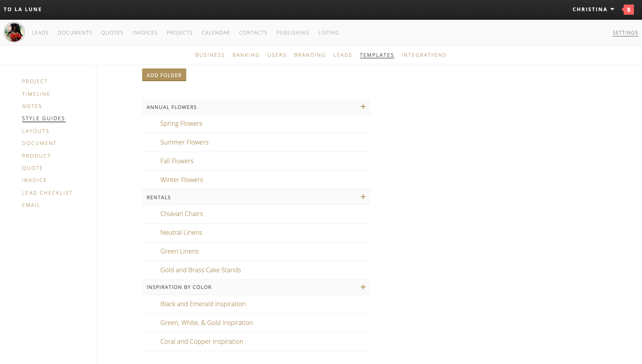Add a new style guide to Annual Flowers
The image size is (642, 364).
[x=363, y=107]
